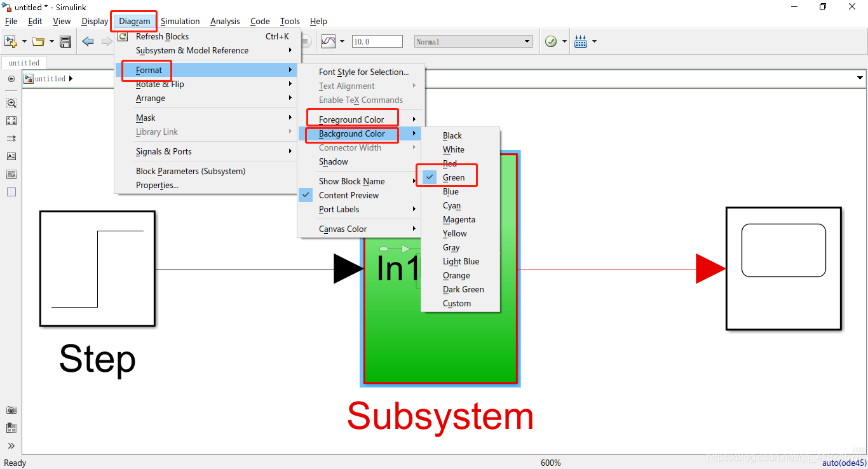Click the New Model icon

point(10,41)
